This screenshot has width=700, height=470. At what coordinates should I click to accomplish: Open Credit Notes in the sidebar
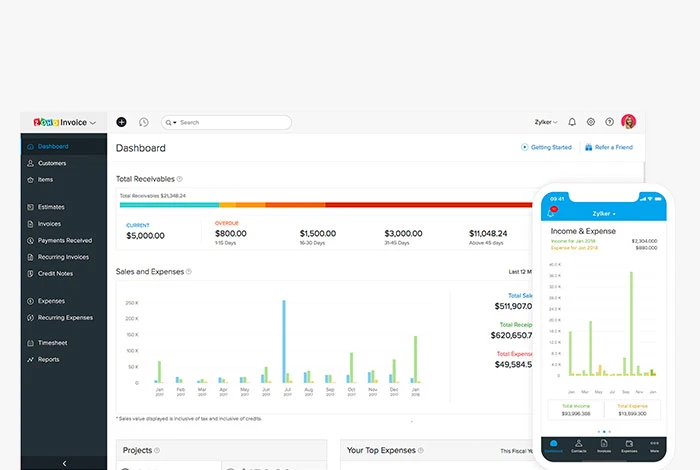click(x=64, y=274)
